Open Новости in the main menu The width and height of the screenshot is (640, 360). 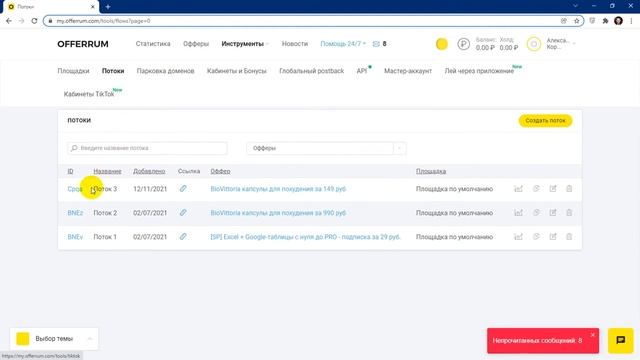point(295,44)
